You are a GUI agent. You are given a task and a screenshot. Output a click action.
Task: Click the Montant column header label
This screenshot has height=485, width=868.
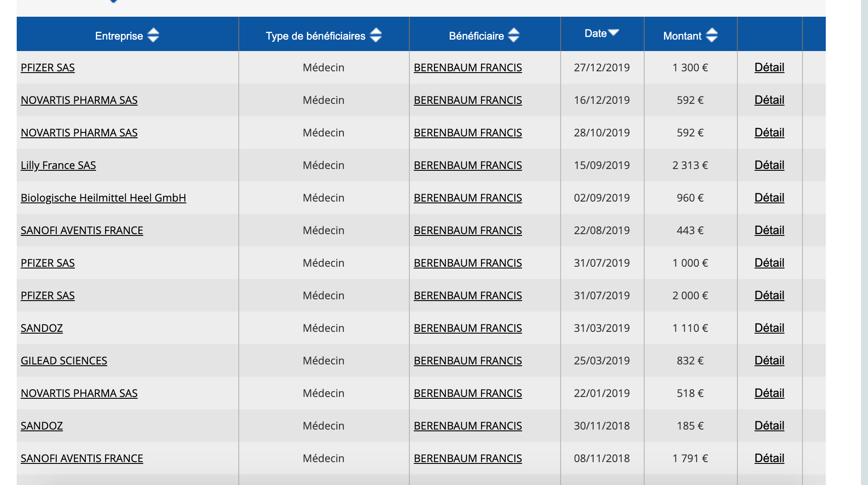point(682,36)
